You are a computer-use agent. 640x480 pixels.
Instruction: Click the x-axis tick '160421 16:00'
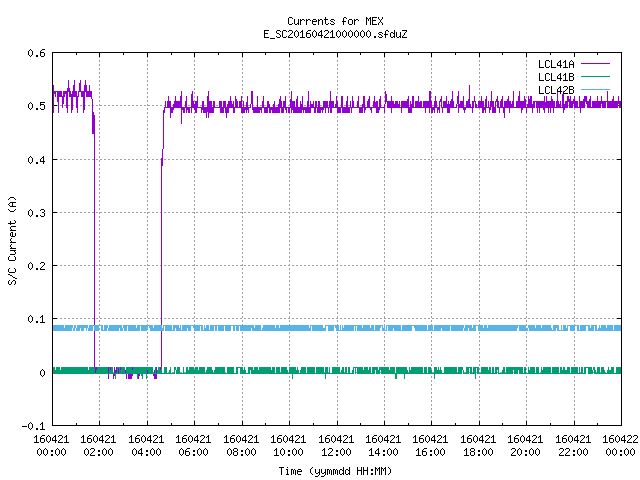coord(431,446)
